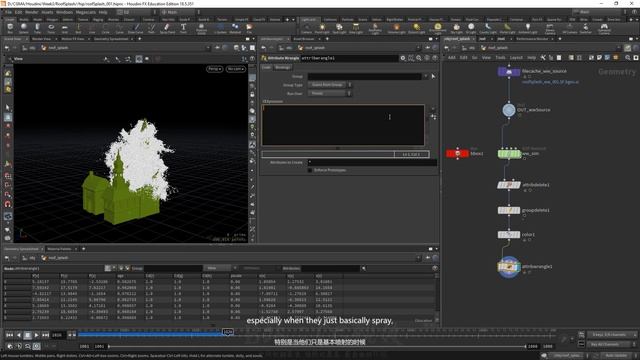Image resolution: width=640 pixels, height=360 pixels.
Task: Open gear menu in Attribute Wrangle parameters
Action: tap(403, 58)
